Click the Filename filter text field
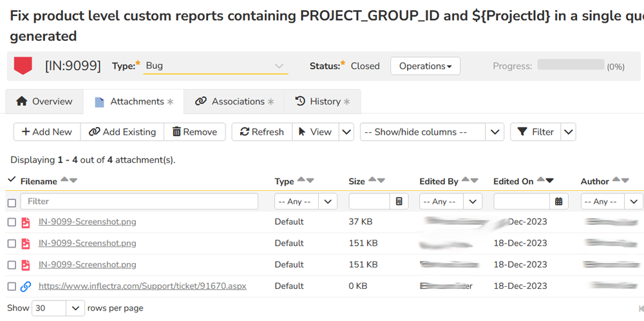 (139, 202)
